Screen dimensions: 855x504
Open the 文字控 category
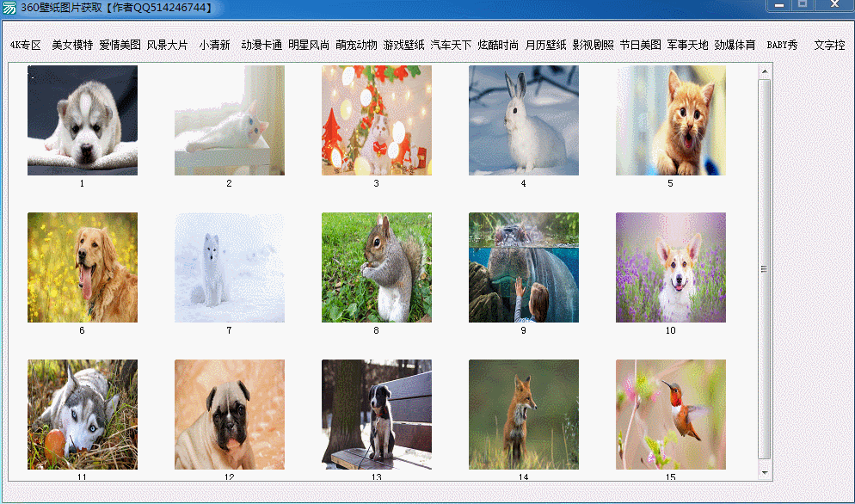pyautogui.click(x=829, y=45)
